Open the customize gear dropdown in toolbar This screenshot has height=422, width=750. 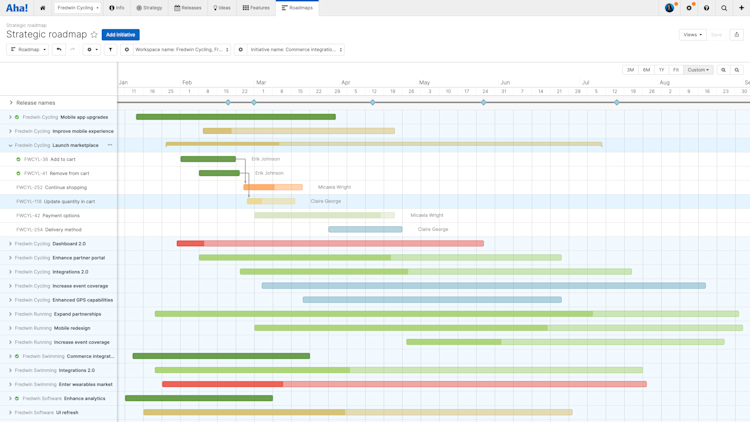(92, 49)
